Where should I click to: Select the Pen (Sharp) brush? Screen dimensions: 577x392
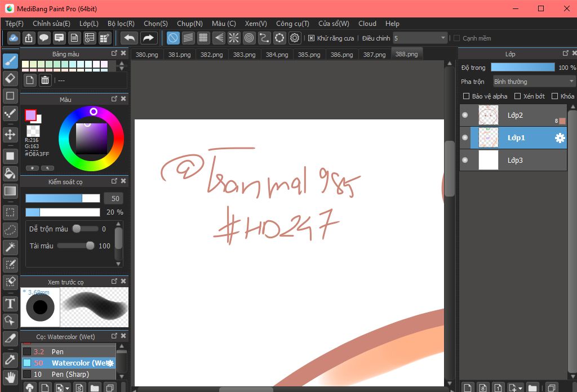point(69,375)
